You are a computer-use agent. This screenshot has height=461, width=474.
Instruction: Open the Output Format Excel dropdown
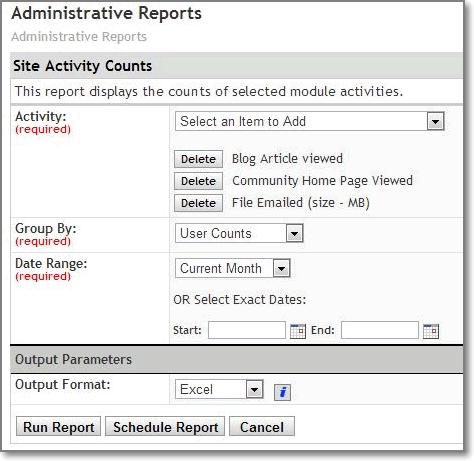(219, 389)
